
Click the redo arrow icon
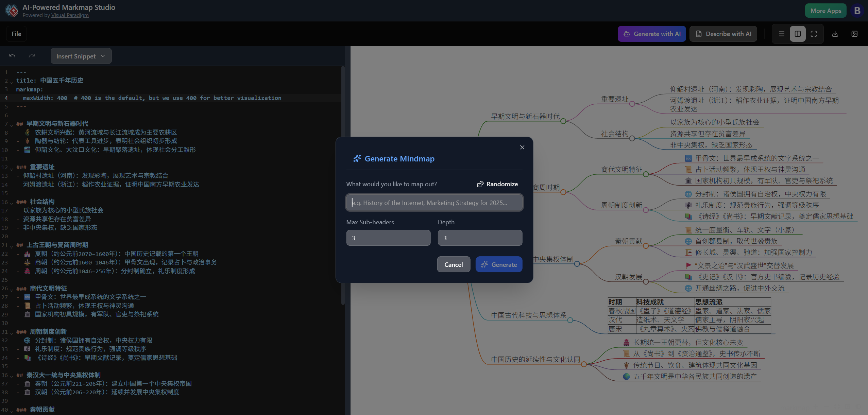coord(32,56)
